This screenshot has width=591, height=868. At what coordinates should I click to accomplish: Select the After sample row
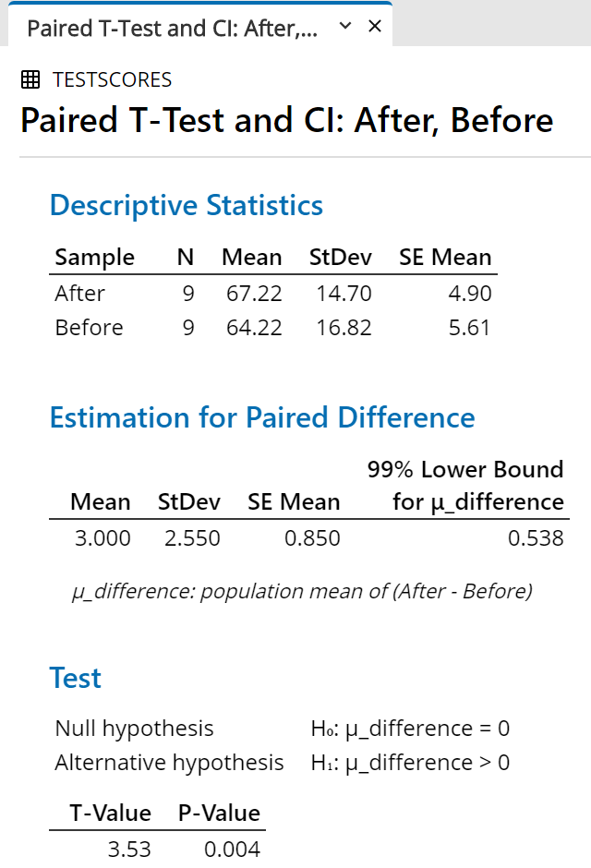tap(273, 294)
